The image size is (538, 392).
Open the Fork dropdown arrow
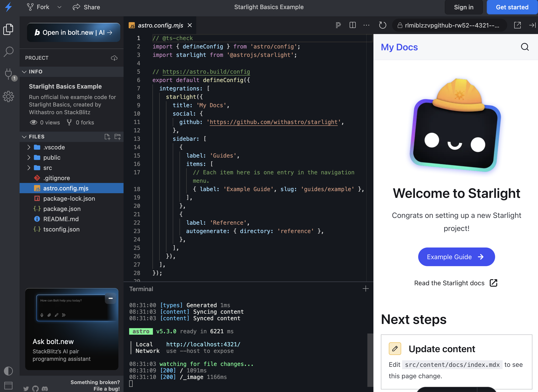(x=59, y=7)
